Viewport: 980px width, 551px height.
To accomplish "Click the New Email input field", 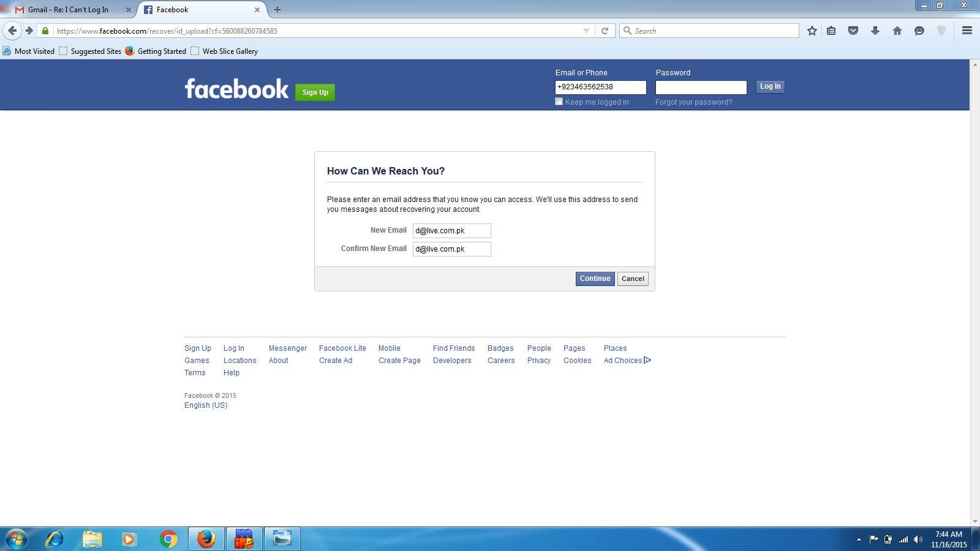I will pyautogui.click(x=451, y=231).
